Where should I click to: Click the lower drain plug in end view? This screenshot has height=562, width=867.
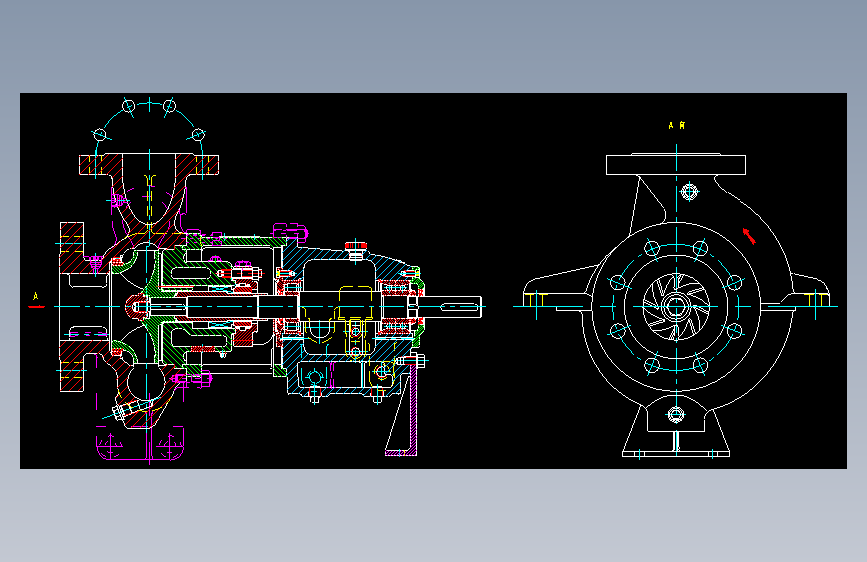[676, 414]
